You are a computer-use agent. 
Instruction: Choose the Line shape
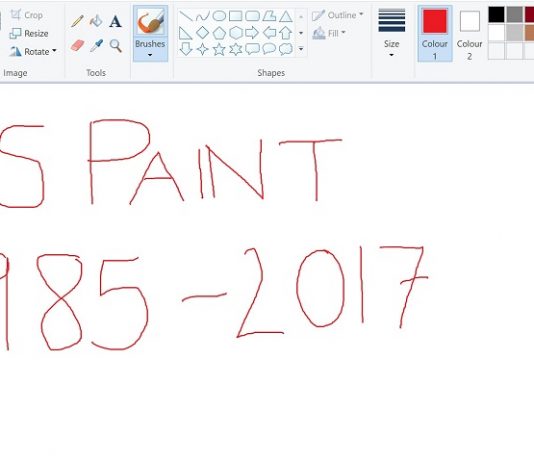(x=186, y=16)
